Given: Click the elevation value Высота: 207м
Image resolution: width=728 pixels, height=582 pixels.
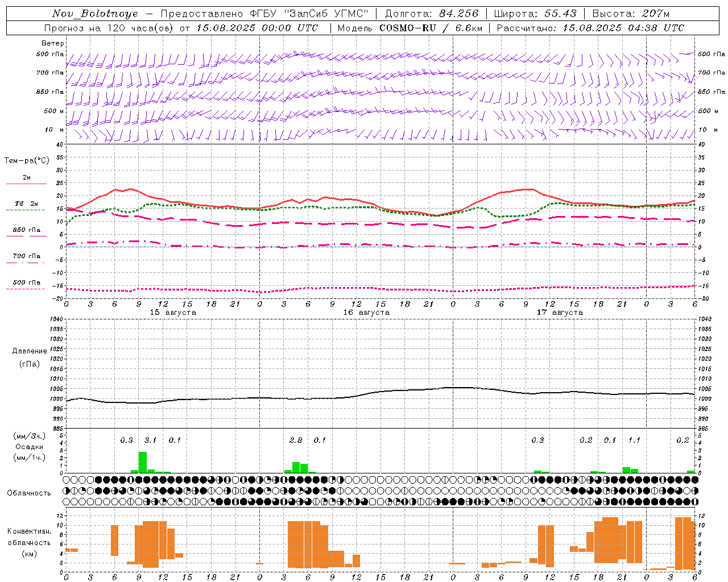Looking at the screenshot, I should click(631, 14).
